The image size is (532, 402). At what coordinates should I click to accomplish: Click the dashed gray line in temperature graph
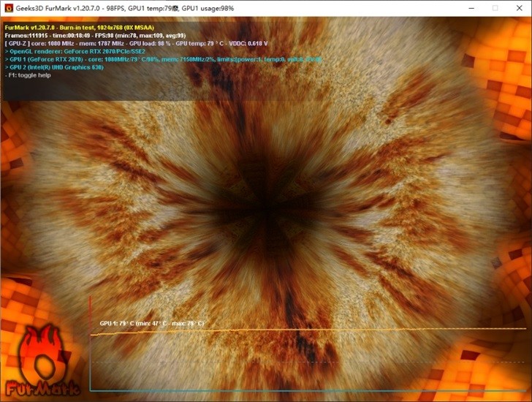click(x=308, y=362)
